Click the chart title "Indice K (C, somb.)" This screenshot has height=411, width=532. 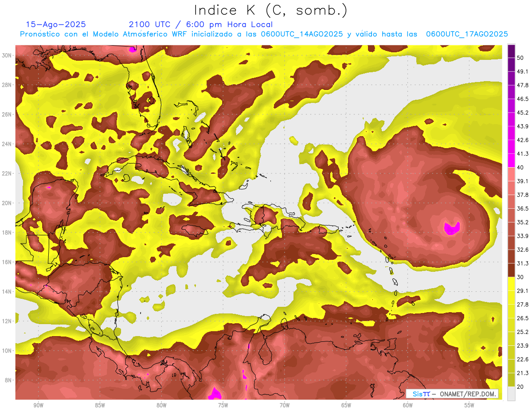[x=270, y=11]
